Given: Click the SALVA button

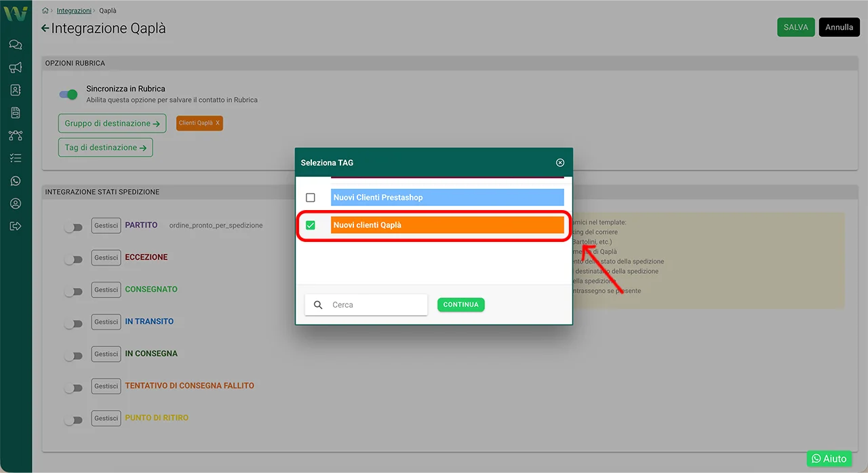Looking at the screenshot, I should point(795,27).
